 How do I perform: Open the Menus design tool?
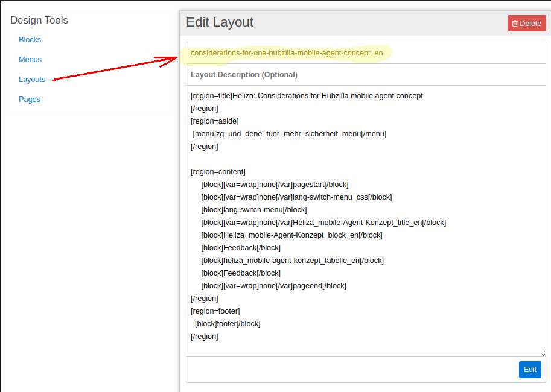click(30, 60)
